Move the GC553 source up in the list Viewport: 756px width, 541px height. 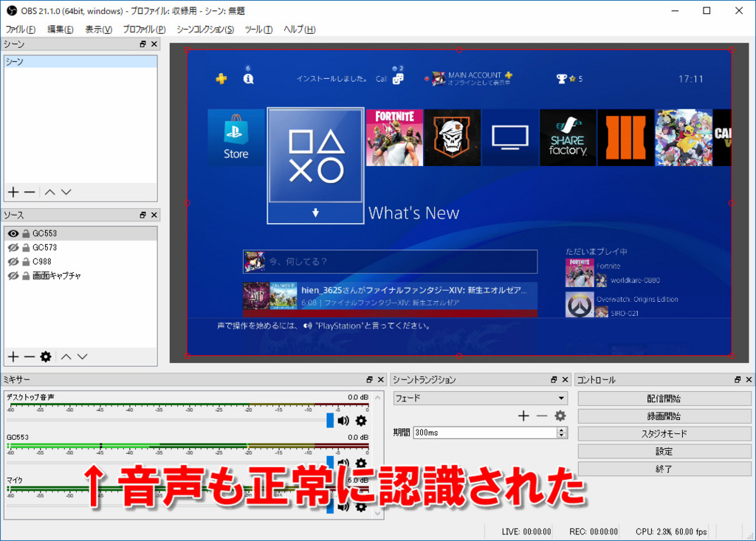pos(66,356)
